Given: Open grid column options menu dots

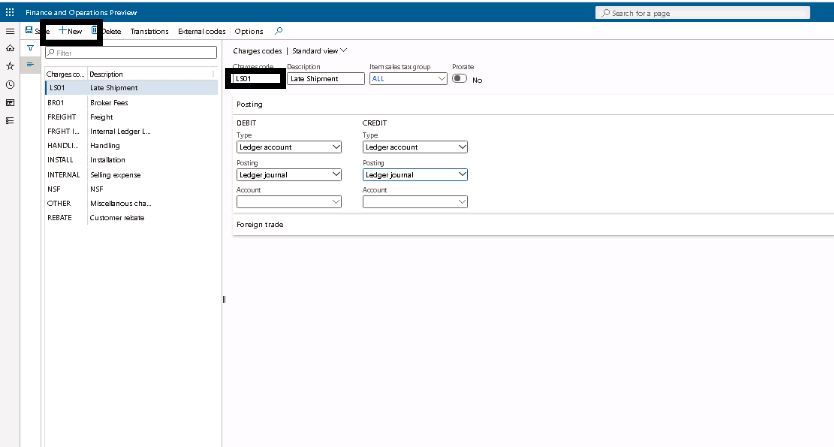Looking at the screenshot, I should (x=213, y=74).
